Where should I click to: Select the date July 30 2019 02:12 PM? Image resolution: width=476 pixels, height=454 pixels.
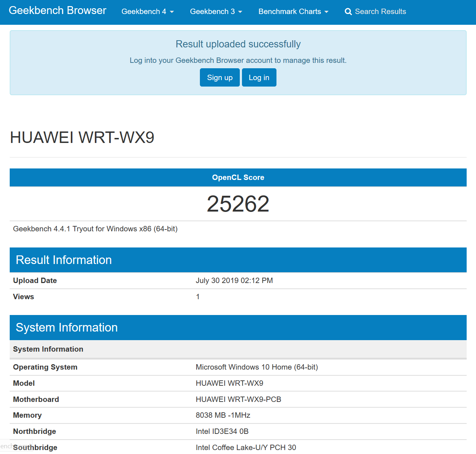(234, 281)
